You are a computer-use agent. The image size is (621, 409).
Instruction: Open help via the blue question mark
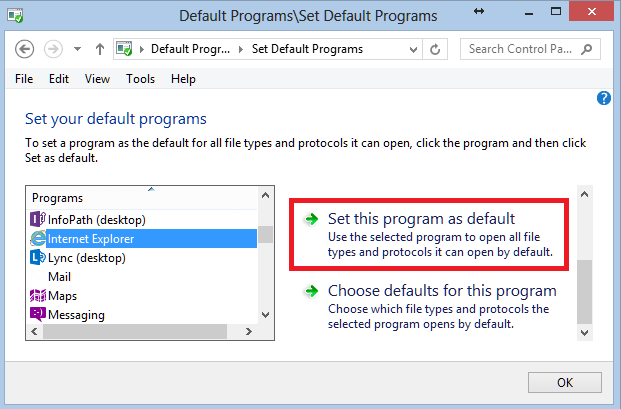[604, 98]
